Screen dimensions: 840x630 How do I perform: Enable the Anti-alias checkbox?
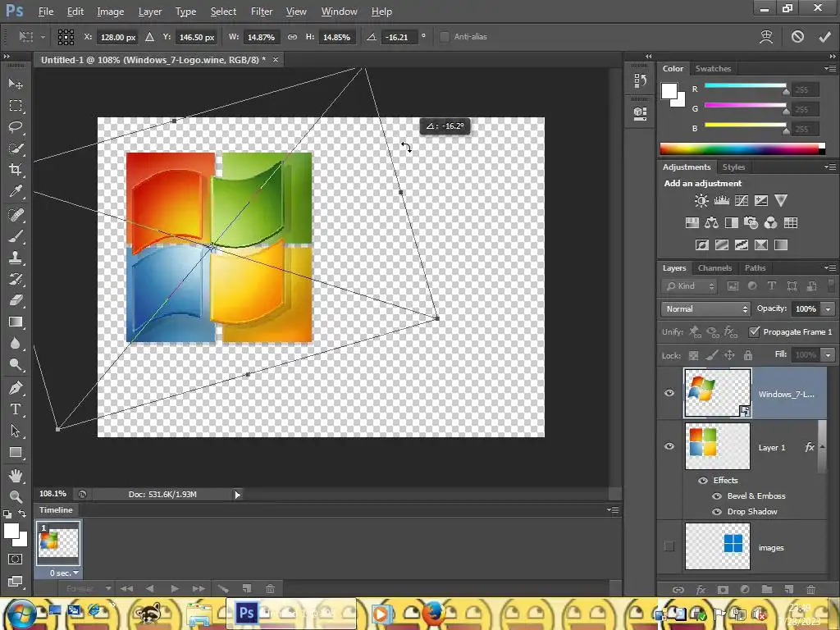click(444, 37)
